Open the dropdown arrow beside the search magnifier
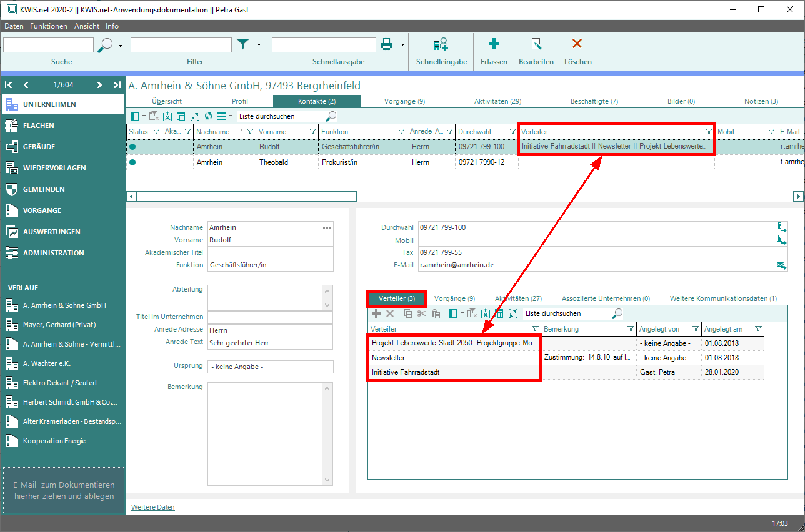This screenshot has height=532, width=805. (120, 44)
